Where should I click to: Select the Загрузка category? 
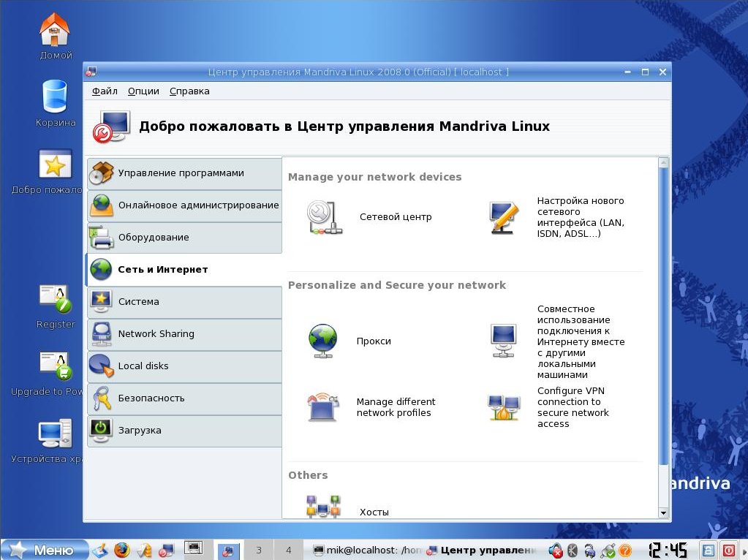tap(184, 431)
